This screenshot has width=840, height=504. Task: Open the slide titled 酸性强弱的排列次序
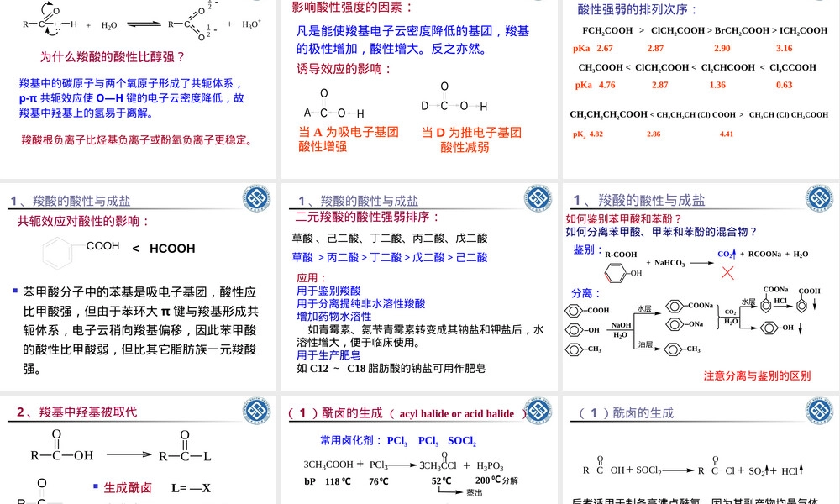[x=701, y=89]
